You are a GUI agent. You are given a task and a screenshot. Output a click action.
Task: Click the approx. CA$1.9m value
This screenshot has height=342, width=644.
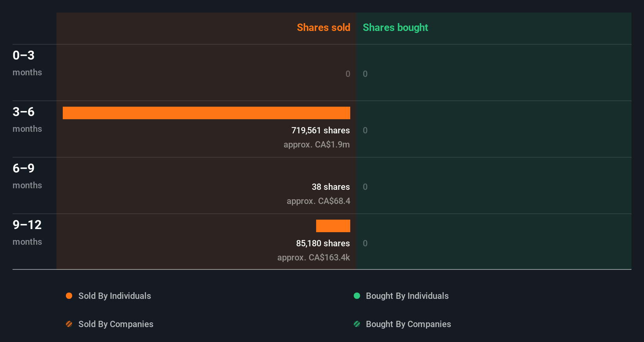pos(317,144)
